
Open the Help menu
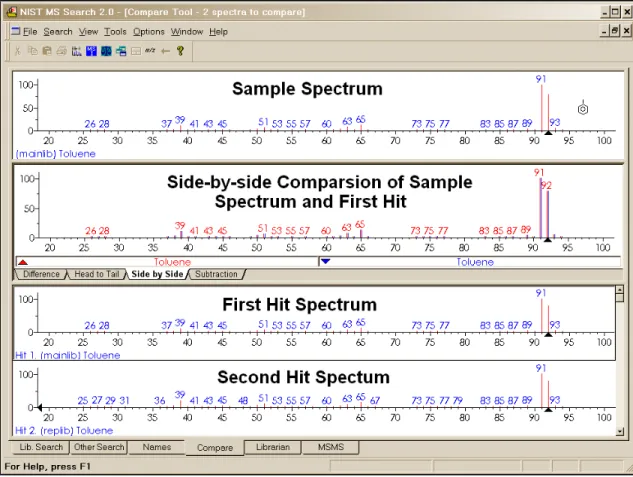pos(218,31)
